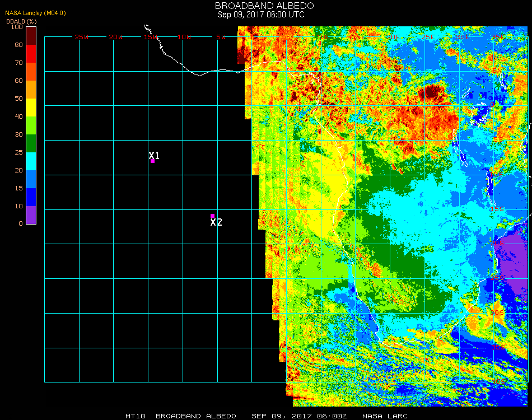The width and height of the screenshot is (532, 420).
Task: Click the legend value 15
Action: pos(18,188)
